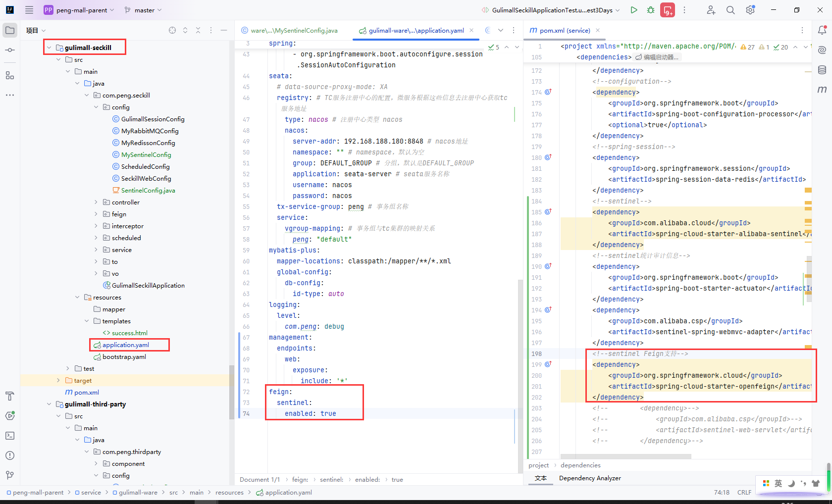
Task: Click the 编辑启动器 inlay hint
Action: [x=657, y=57]
